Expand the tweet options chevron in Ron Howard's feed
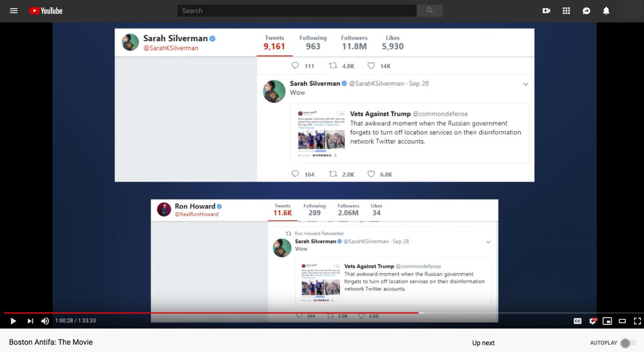 coord(488,242)
